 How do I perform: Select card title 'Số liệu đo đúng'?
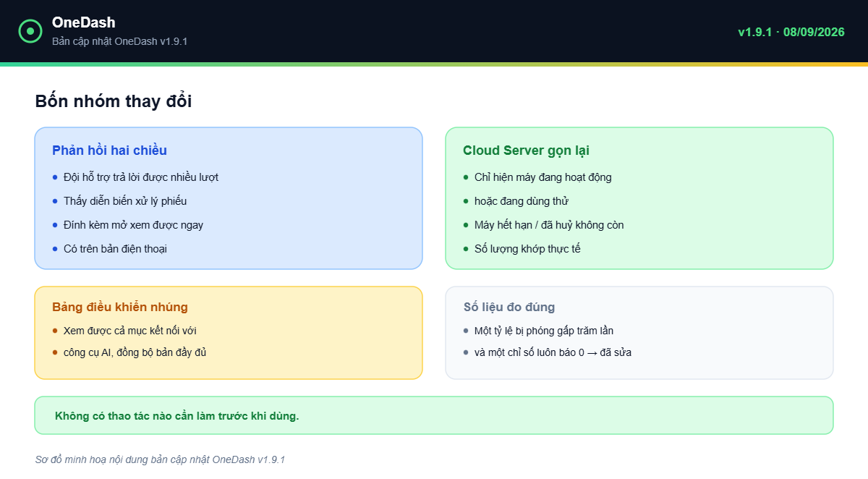[509, 307]
